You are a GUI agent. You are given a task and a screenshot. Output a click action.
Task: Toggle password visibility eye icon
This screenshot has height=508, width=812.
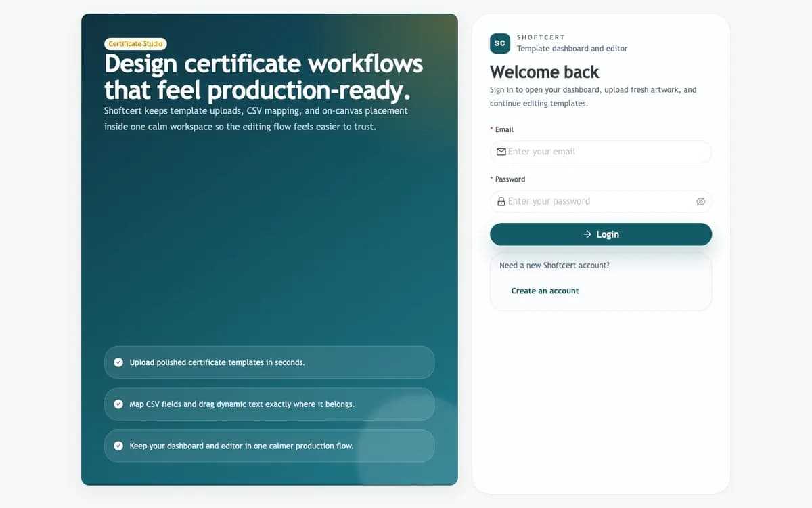click(x=700, y=201)
